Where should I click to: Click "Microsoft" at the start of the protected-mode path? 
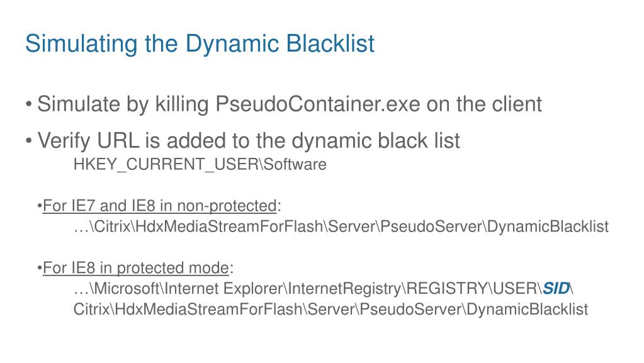click(127, 288)
